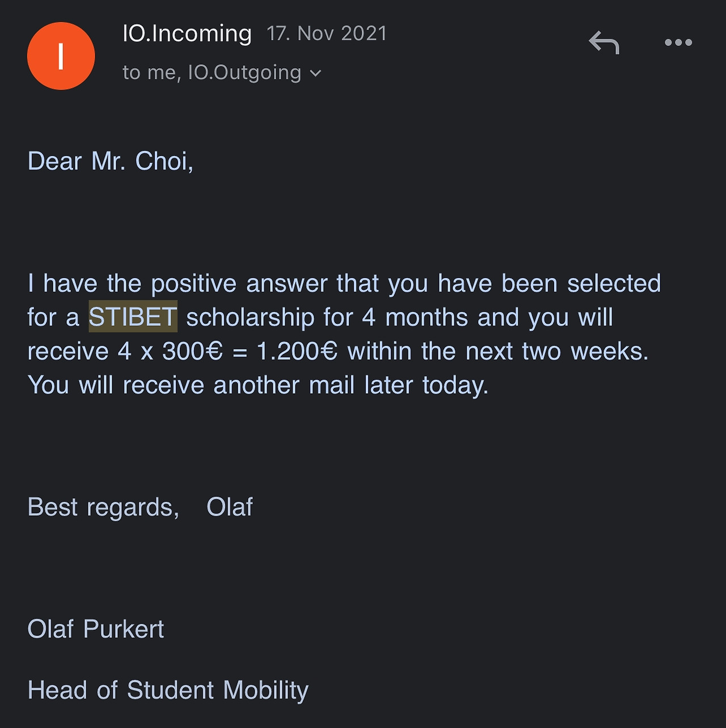Click the "to me" recipient text

(149, 73)
